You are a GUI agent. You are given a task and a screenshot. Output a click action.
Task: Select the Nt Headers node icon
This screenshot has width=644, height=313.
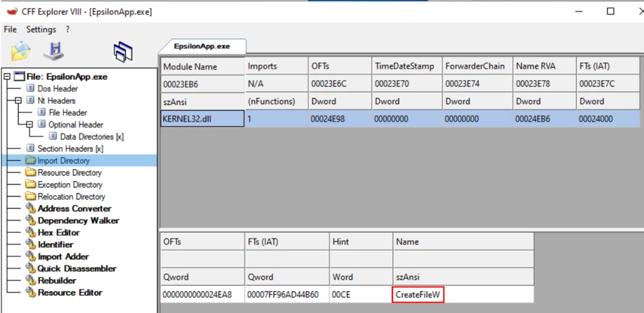(x=31, y=101)
